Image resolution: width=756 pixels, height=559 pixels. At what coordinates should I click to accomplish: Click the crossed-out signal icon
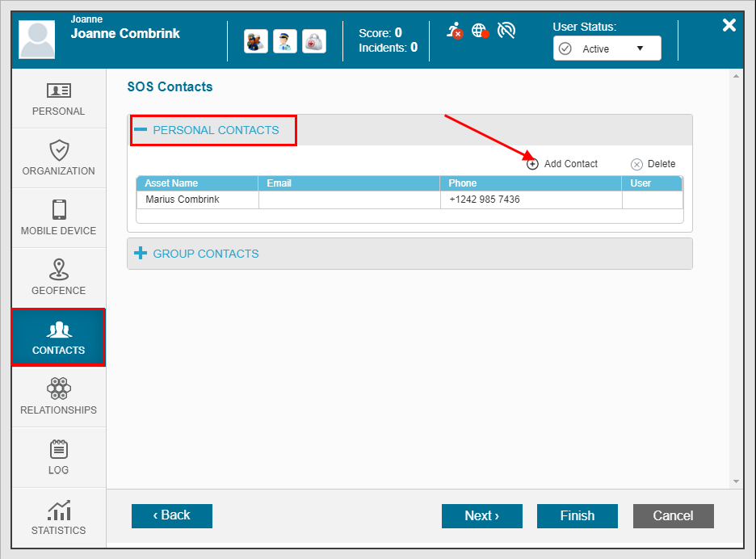(506, 31)
